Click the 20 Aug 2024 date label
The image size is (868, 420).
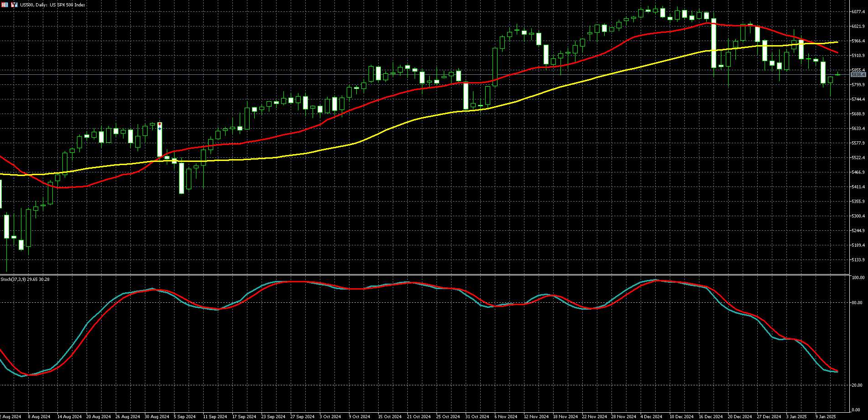pyautogui.click(x=98, y=417)
